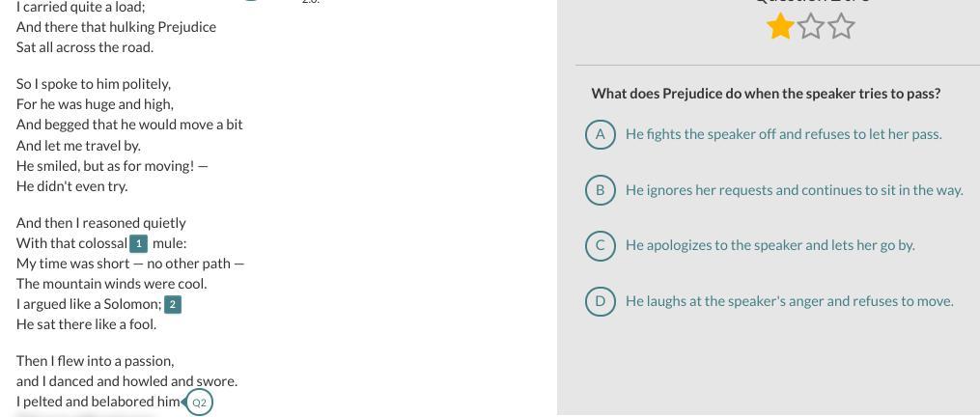Click the question text about Prejudice
Viewport: 980px width, 417px height.
(766, 94)
